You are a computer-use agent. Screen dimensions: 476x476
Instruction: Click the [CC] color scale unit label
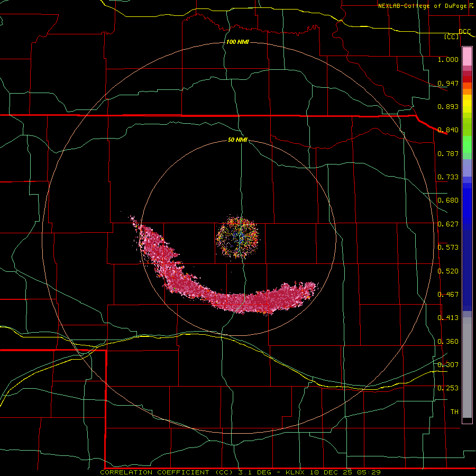point(452,36)
